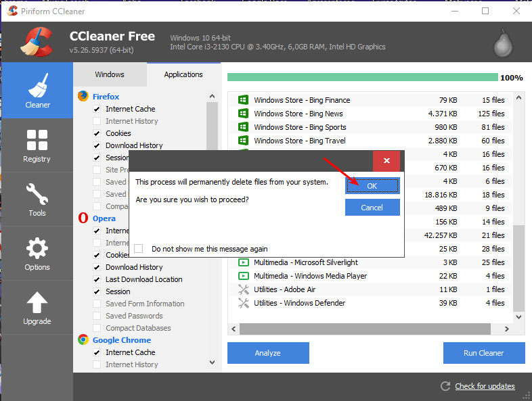This screenshot has height=401, width=532.
Task: Toggle Firefox Download History checkbox
Action: [97, 145]
